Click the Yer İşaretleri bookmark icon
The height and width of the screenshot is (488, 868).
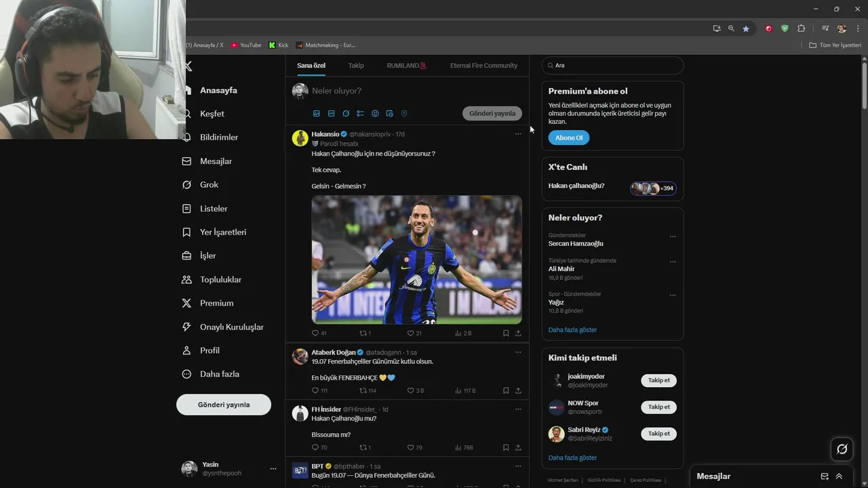(186, 232)
